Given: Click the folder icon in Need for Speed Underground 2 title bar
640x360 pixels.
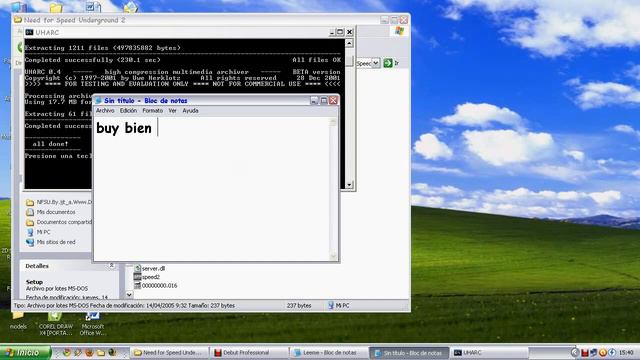Looking at the screenshot, I should pos(18,20).
